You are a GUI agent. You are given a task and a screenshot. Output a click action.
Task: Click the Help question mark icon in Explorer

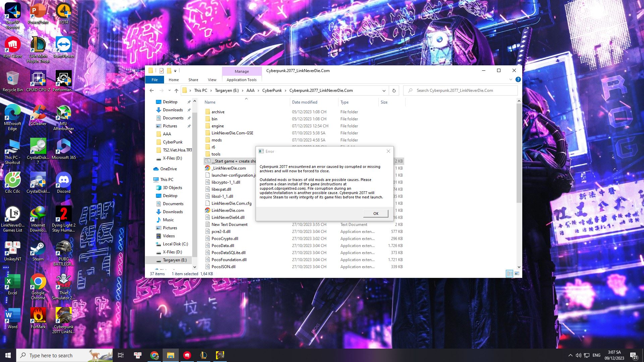(x=518, y=80)
